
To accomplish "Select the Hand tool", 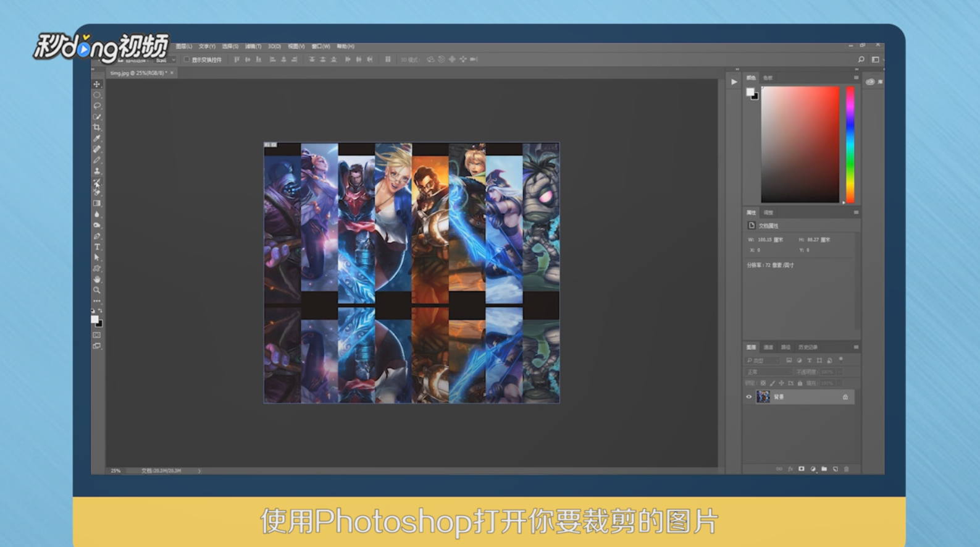I will pos(97,279).
